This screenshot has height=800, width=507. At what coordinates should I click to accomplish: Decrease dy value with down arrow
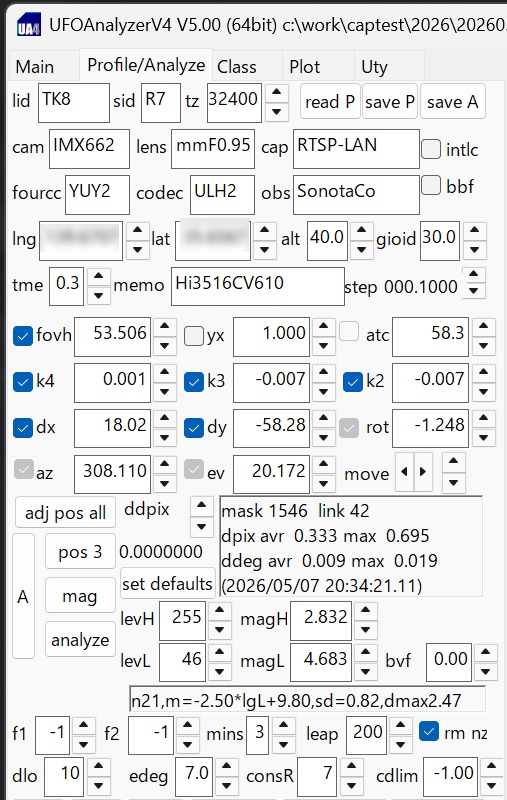click(x=323, y=437)
